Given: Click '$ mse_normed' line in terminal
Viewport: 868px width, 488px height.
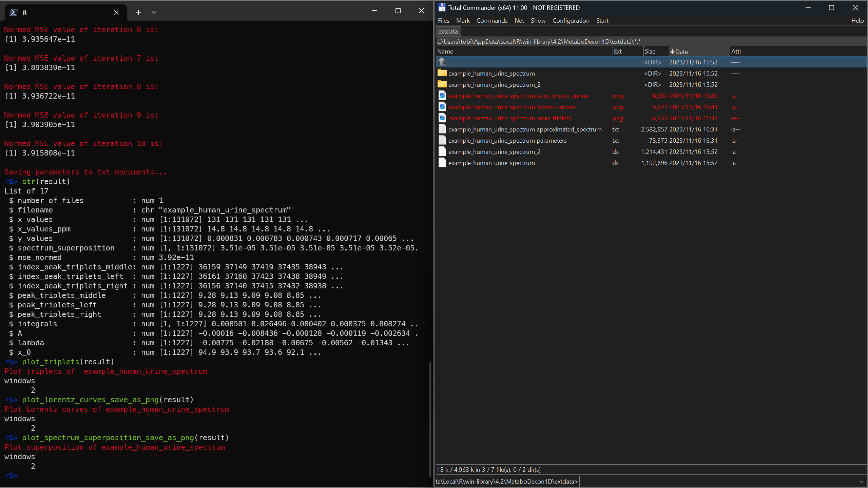Looking at the screenshot, I should [x=101, y=258].
